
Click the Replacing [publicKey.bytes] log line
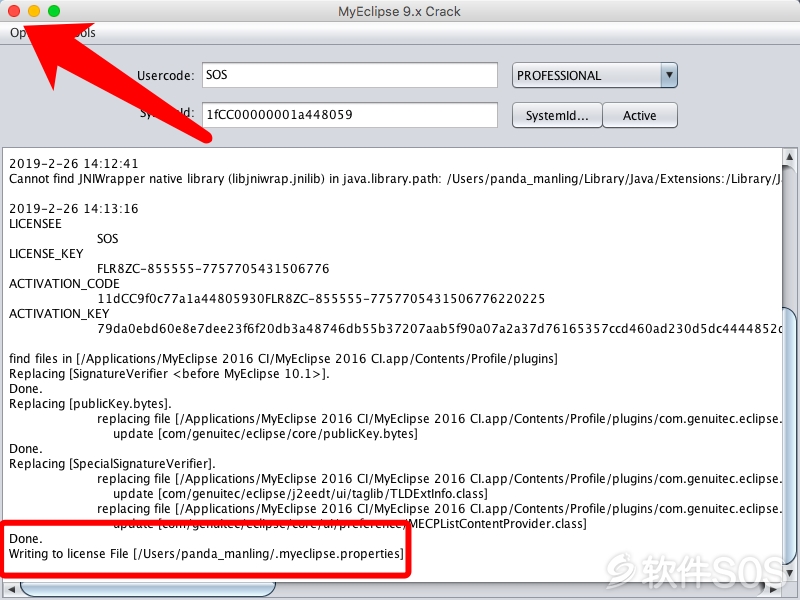pos(90,404)
